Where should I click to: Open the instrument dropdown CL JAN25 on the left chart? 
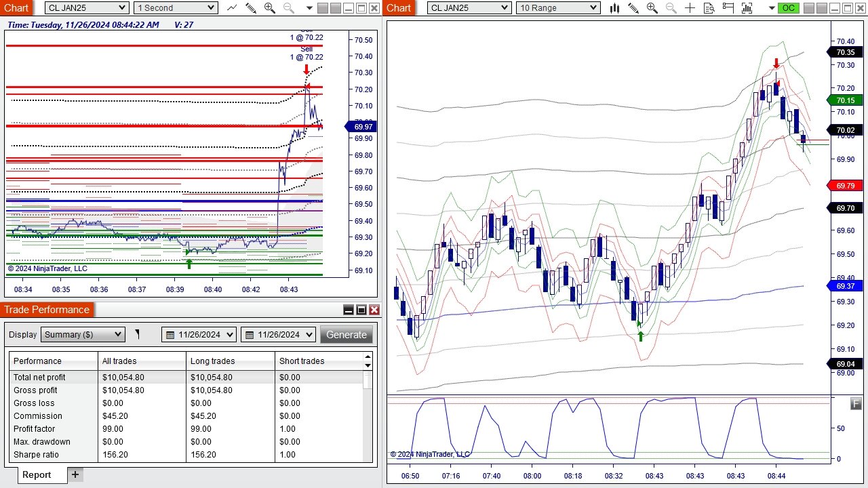pos(87,7)
